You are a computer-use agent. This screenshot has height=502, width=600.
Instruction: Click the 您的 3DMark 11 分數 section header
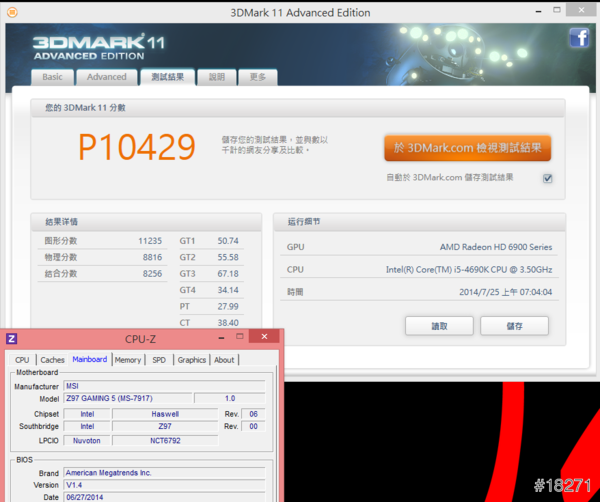coord(298,108)
